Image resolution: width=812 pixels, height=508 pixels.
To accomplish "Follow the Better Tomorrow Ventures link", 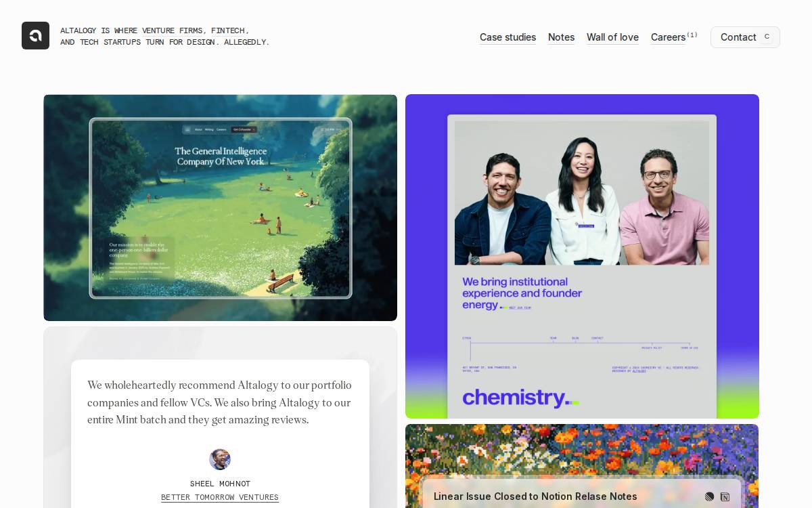I will (220, 497).
